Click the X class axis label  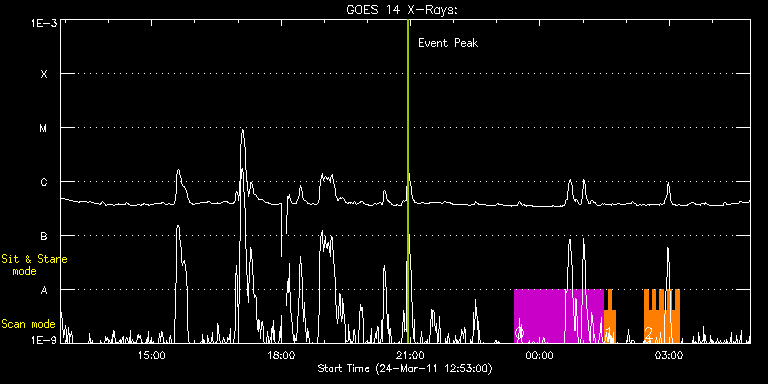pos(44,74)
